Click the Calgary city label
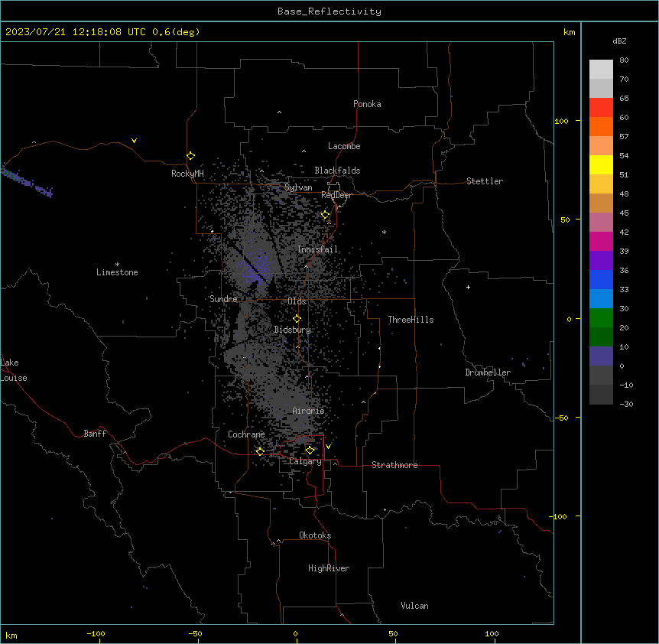 click(305, 461)
